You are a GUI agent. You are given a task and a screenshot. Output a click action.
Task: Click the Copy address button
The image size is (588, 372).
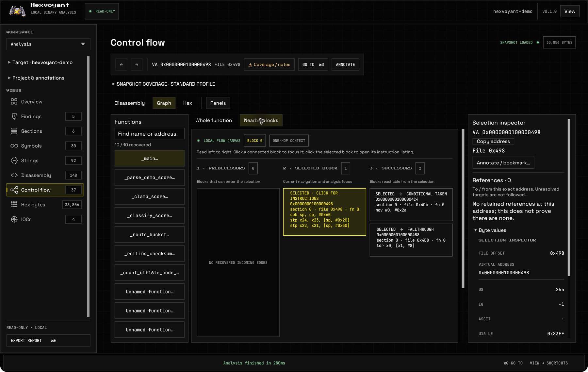point(493,141)
